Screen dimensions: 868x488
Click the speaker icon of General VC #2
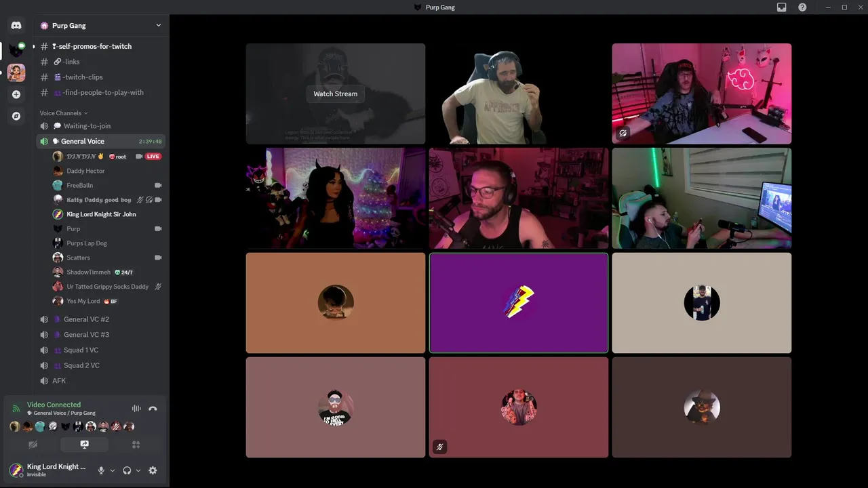pyautogui.click(x=44, y=319)
